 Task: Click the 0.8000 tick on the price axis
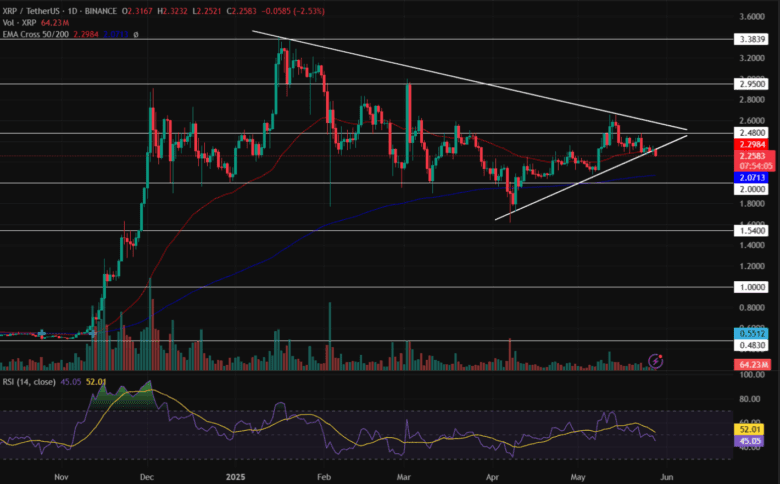(752, 307)
